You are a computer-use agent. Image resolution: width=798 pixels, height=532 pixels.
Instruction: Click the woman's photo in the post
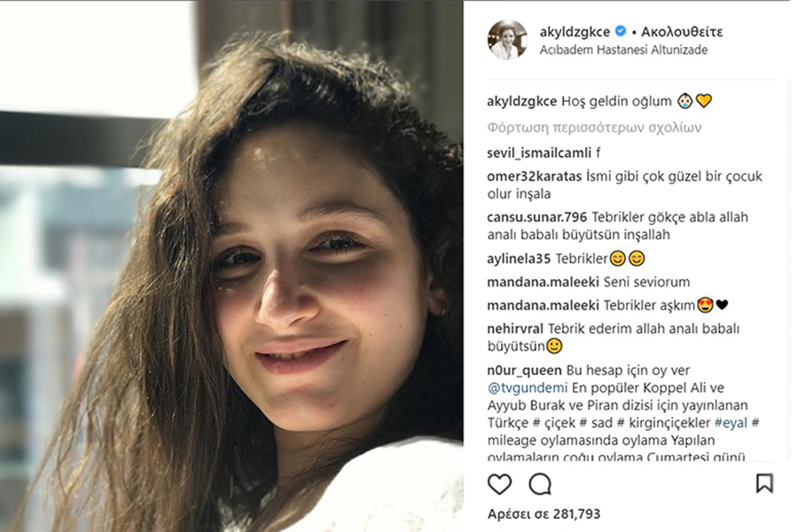tap(231, 266)
